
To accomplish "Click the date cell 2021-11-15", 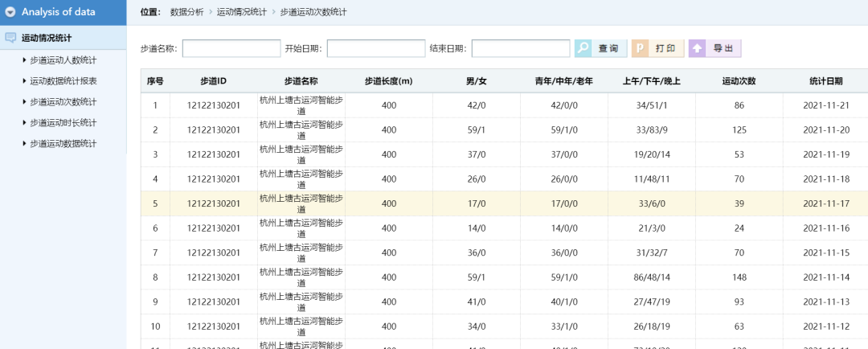I will tap(826, 253).
